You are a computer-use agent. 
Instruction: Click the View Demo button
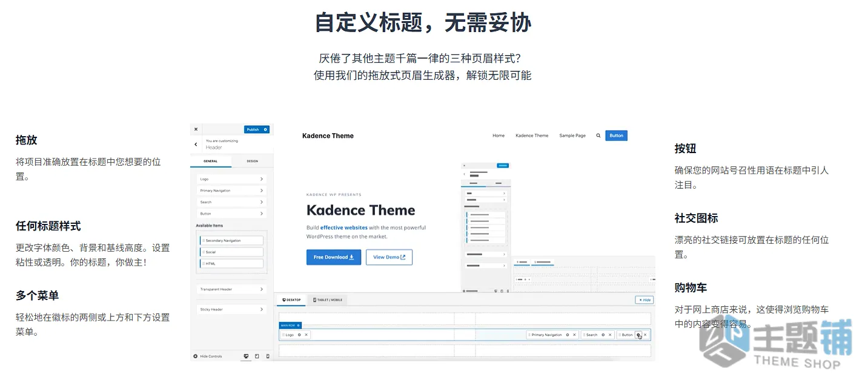(389, 257)
